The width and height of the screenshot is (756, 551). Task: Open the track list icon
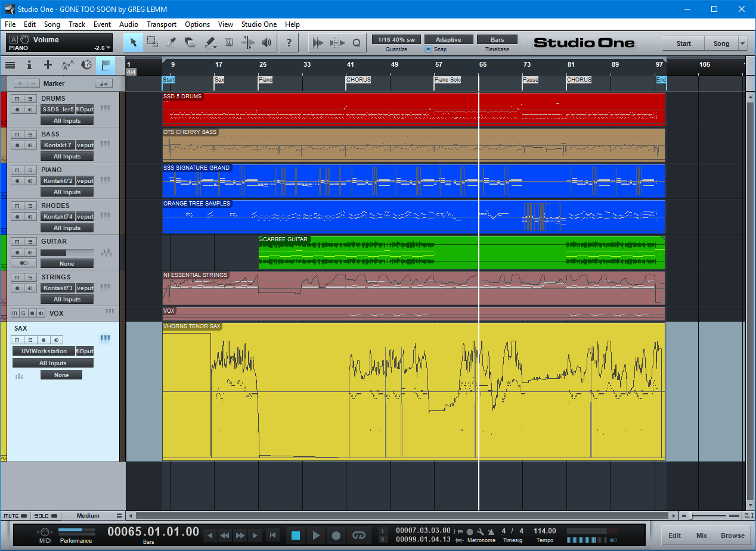pos(10,65)
